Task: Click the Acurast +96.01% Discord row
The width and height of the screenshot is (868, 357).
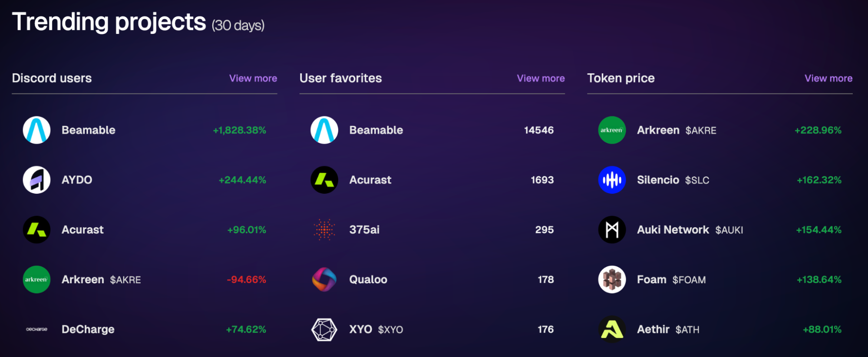Action: (145, 230)
